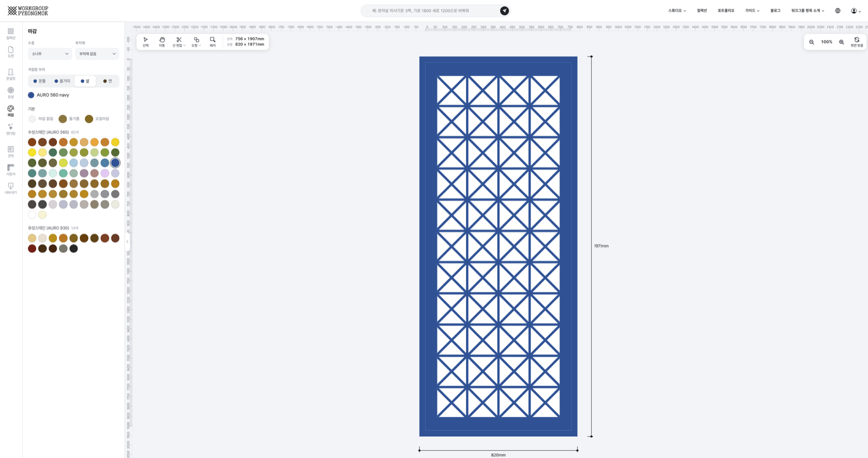
Task: Open the 수종 wood species dropdown
Action: coord(50,54)
